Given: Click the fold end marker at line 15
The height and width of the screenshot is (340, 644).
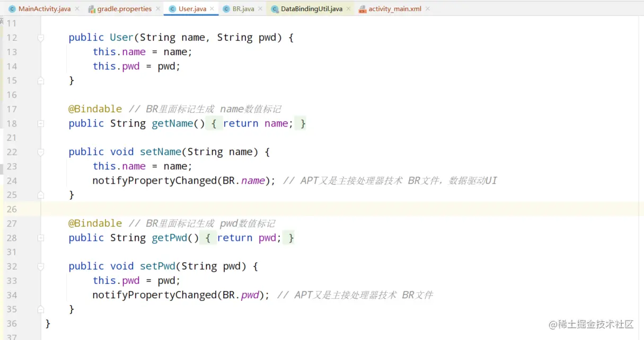Looking at the screenshot, I should (41, 80).
